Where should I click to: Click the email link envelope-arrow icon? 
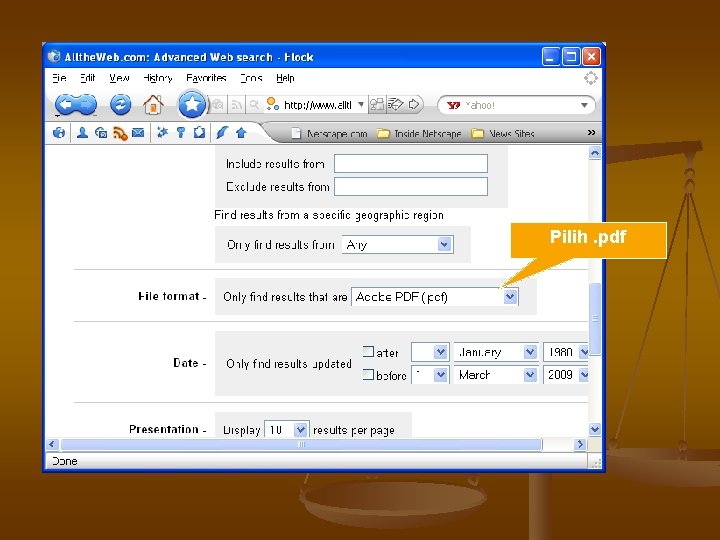[x=395, y=105]
